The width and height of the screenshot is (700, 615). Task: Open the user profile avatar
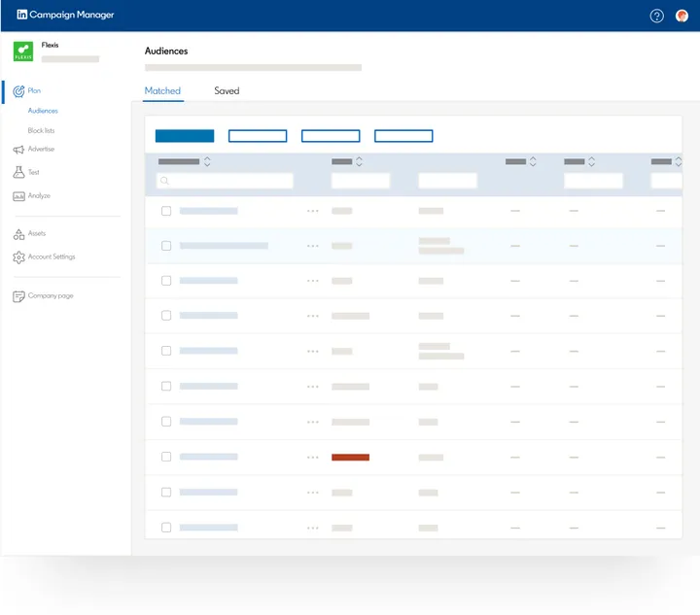682,17
